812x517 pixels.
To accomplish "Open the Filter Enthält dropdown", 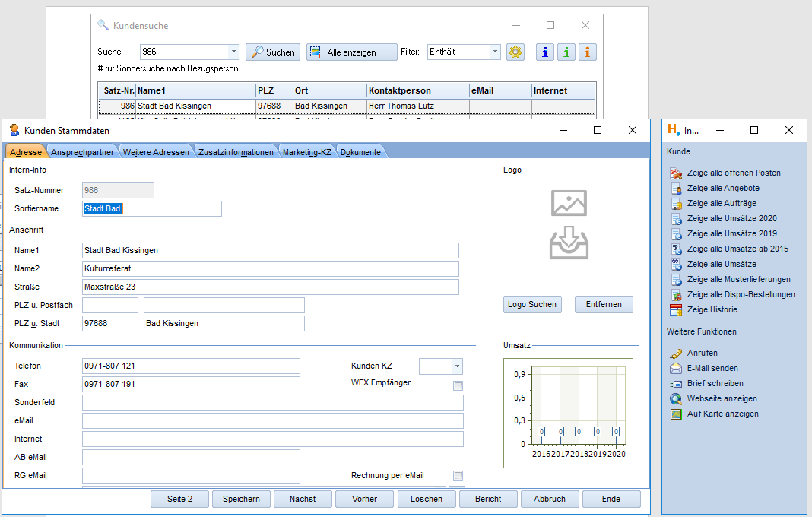I will coord(495,52).
